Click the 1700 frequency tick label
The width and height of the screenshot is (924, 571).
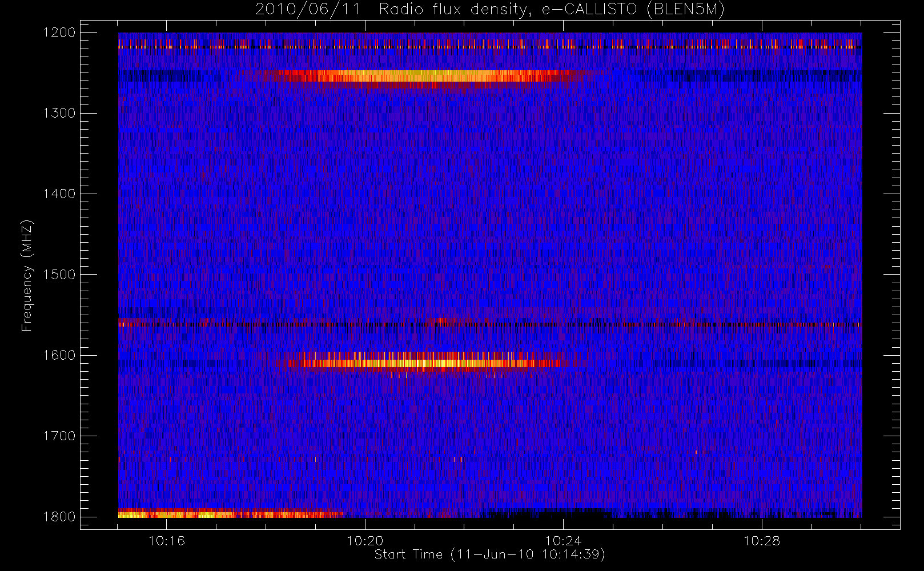click(59, 436)
